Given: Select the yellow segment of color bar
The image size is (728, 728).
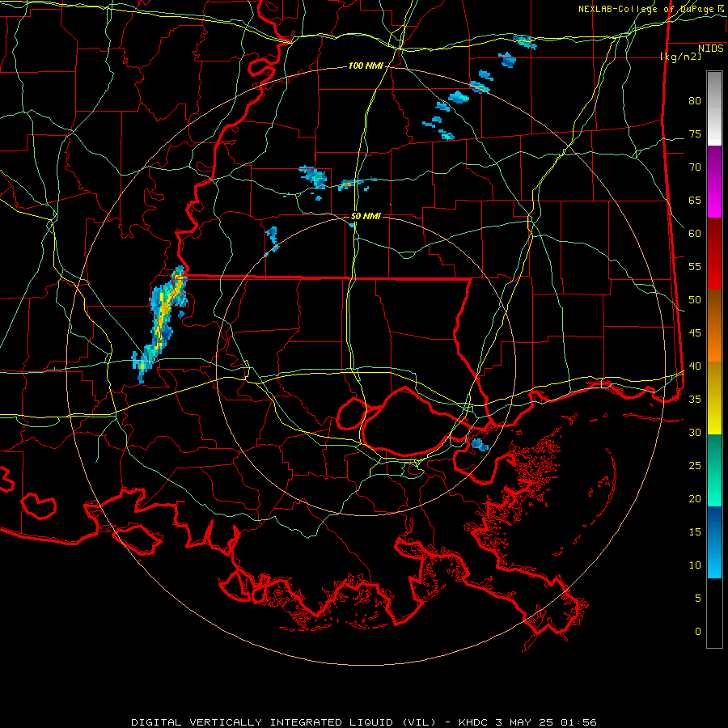Looking at the screenshot, I should 714,398.
